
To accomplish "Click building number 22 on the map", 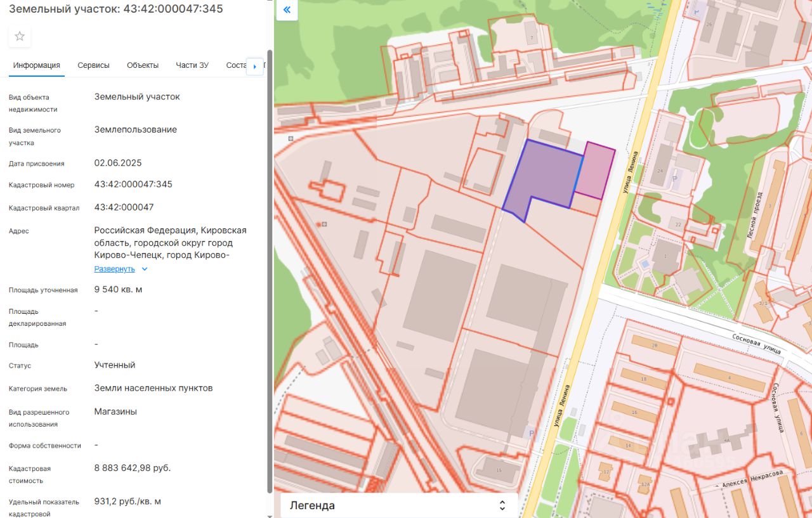I will click(678, 225).
